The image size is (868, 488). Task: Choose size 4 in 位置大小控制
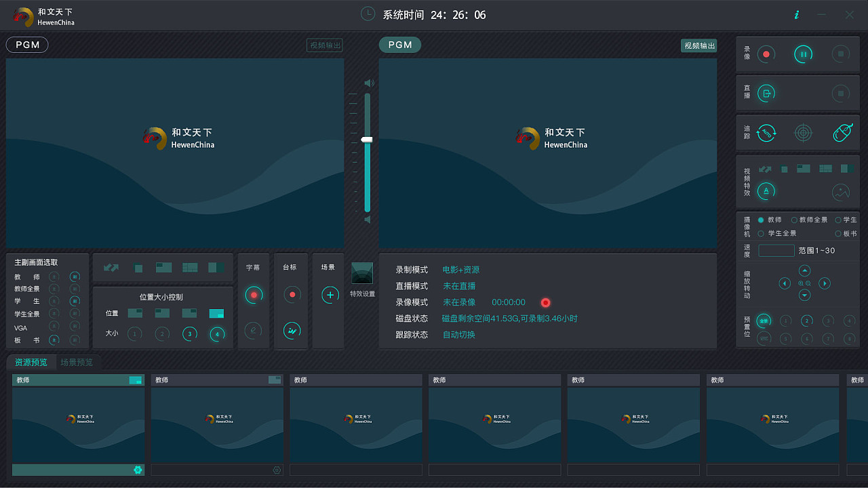(x=217, y=333)
